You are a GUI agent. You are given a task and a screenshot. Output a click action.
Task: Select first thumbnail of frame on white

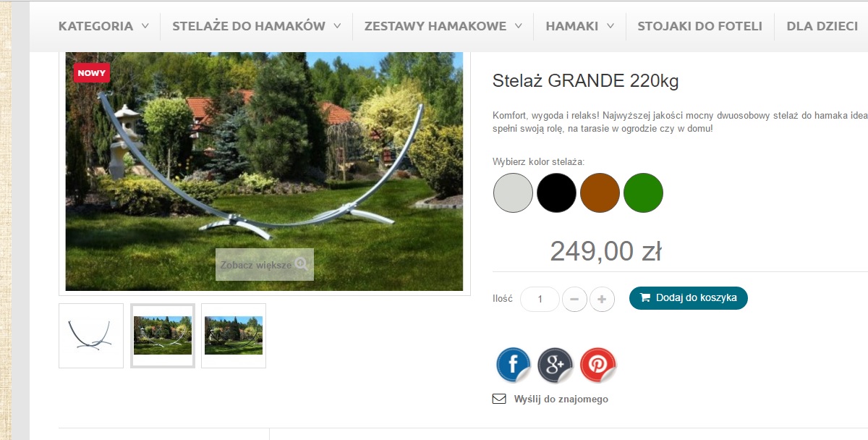tap(91, 336)
